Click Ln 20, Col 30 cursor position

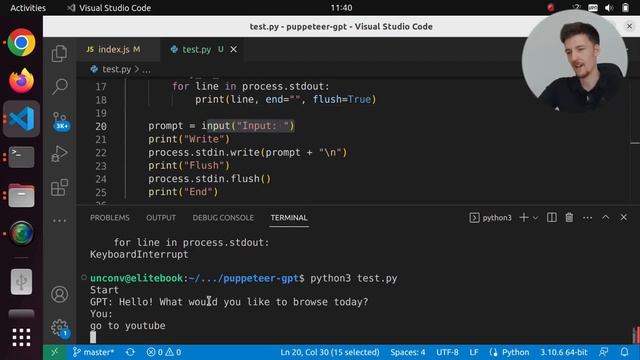pos(330,352)
